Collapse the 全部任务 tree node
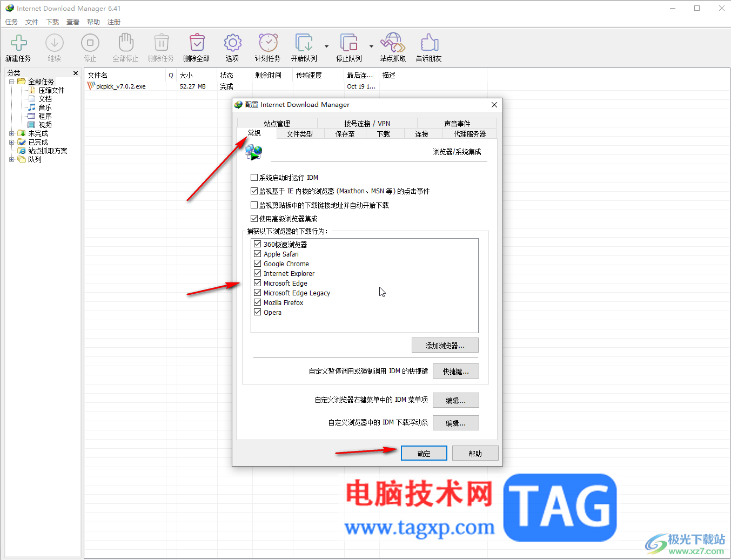This screenshot has width=731, height=560. (12, 82)
